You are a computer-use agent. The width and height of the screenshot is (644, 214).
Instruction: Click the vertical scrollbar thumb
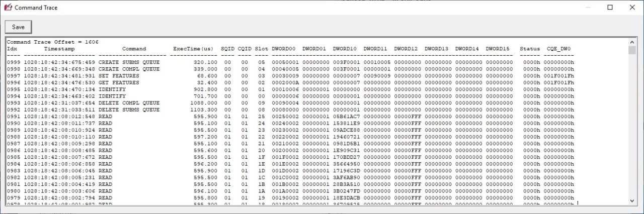pos(632,50)
